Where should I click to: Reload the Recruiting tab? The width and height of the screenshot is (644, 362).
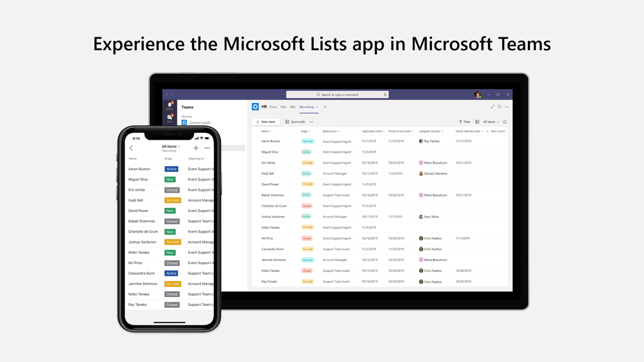click(x=500, y=107)
